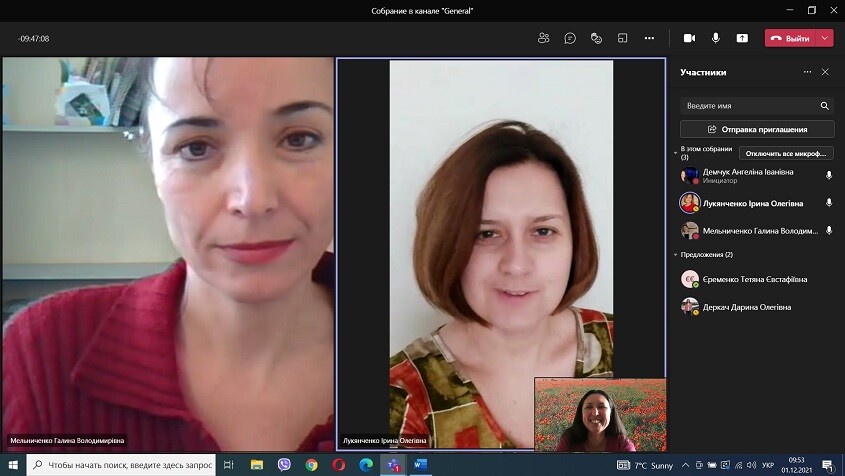Open the Windows Start menu
Viewport: 845px width, 476px height.
click(13, 465)
